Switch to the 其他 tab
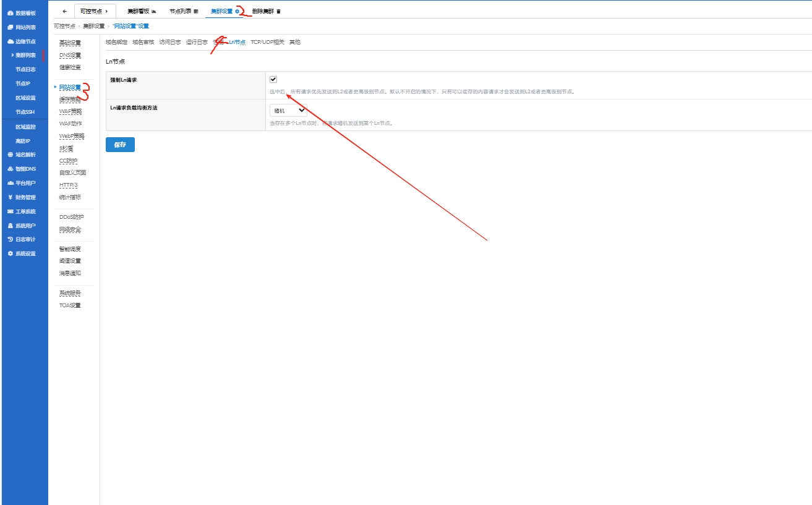This screenshot has height=505, width=812. click(x=295, y=42)
